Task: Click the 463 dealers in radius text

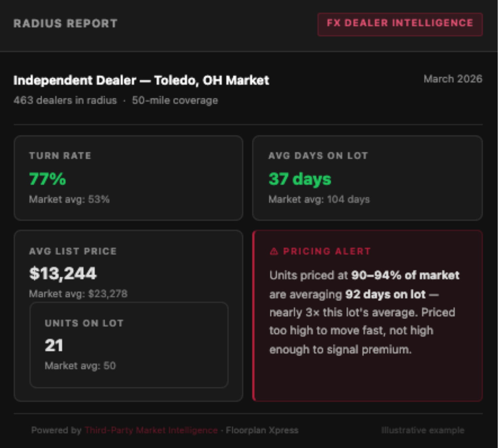Action: click(65, 100)
